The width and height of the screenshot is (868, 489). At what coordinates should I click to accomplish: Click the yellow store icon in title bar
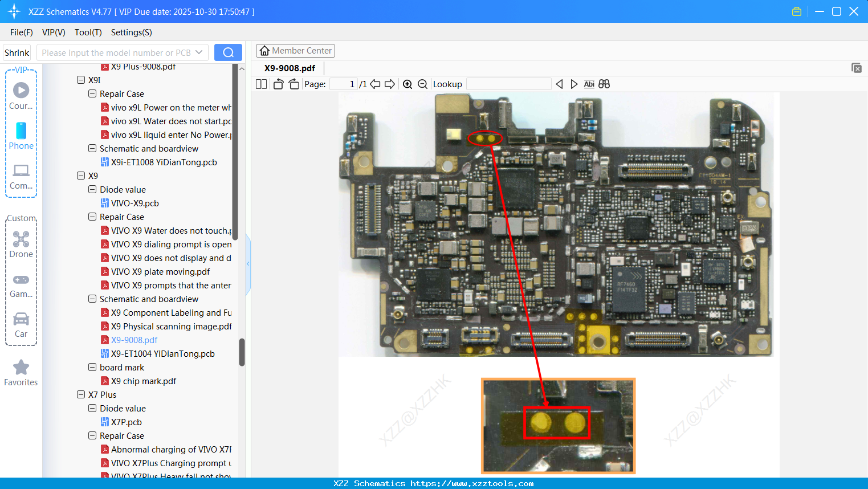pos(797,11)
